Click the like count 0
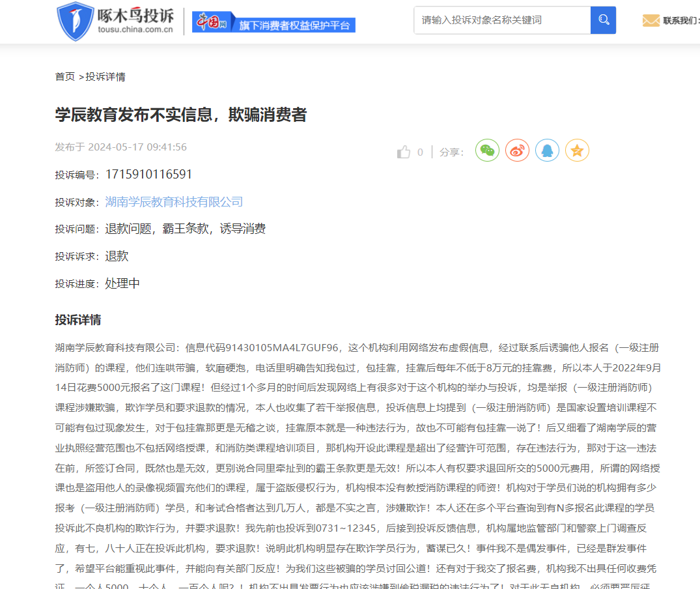This screenshot has height=589, width=700. pos(420,152)
